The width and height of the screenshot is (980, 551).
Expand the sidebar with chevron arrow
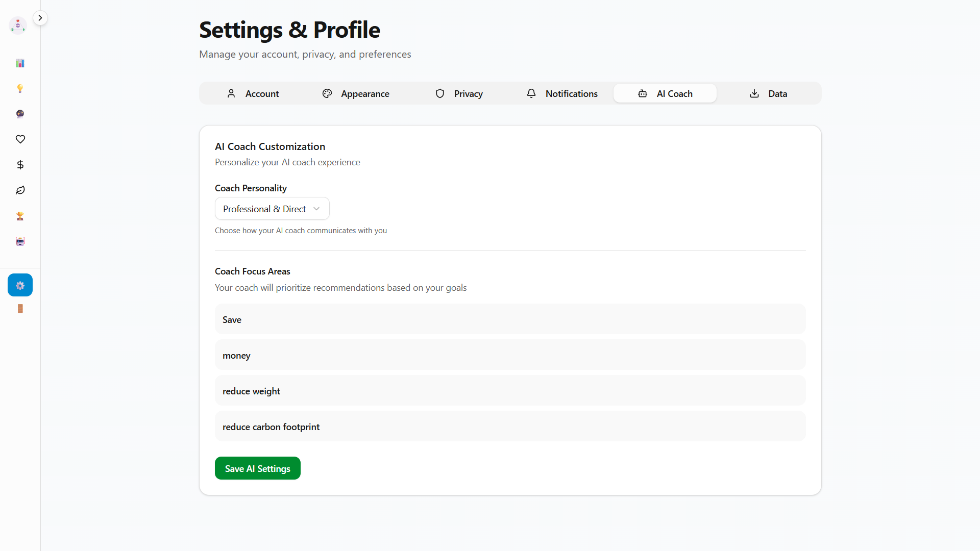click(x=40, y=18)
